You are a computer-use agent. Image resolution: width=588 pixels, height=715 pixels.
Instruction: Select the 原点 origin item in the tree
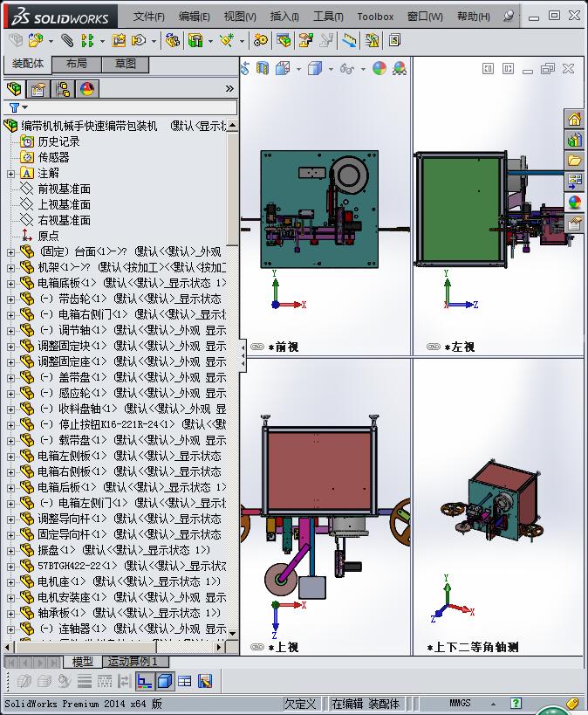[48, 237]
